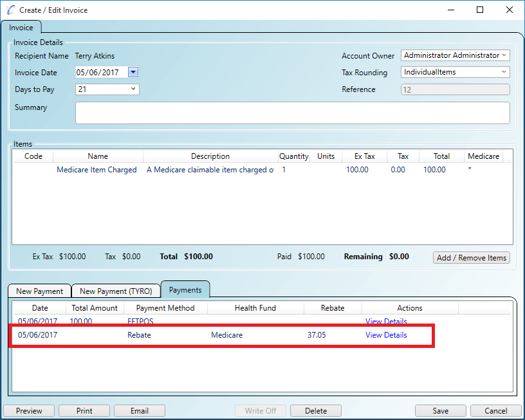The height and width of the screenshot is (420, 525).
Task: Save the invoice
Action: 440,410
